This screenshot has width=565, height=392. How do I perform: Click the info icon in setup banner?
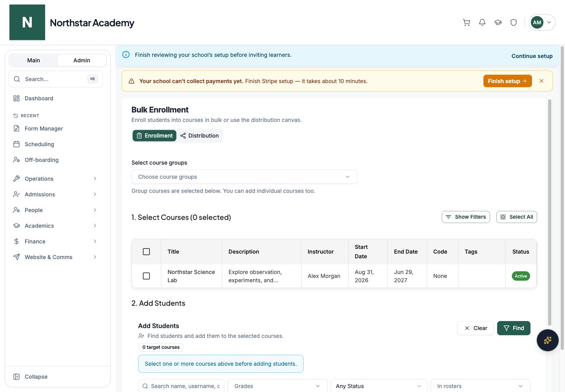[126, 55]
